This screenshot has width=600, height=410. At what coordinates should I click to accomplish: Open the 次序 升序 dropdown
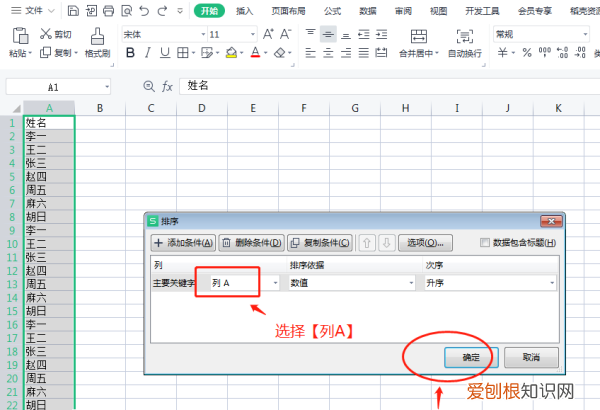coord(552,283)
